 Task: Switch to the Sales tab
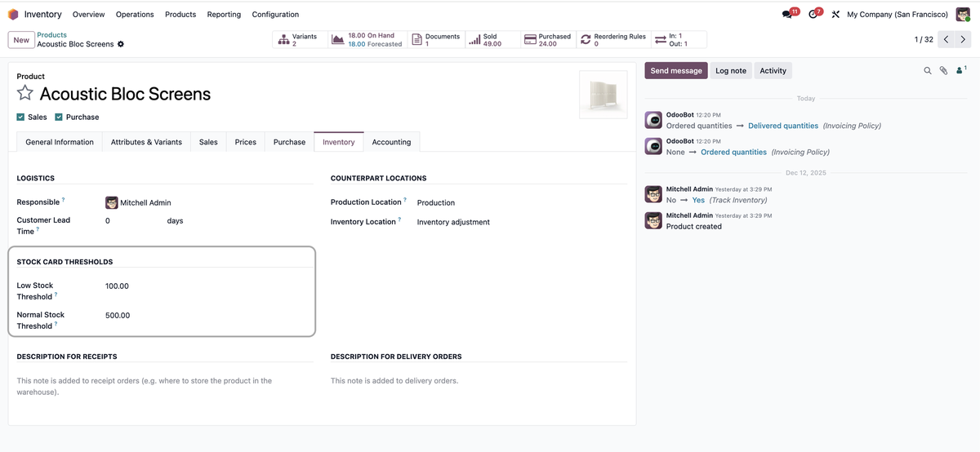(x=208, y=142)
